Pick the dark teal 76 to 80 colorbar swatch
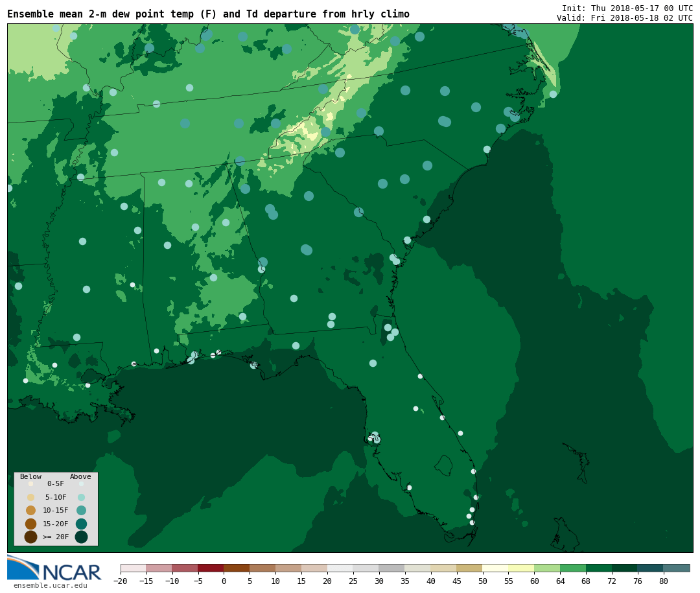Viewport: 700px width, 593px height. coord(651,568)
